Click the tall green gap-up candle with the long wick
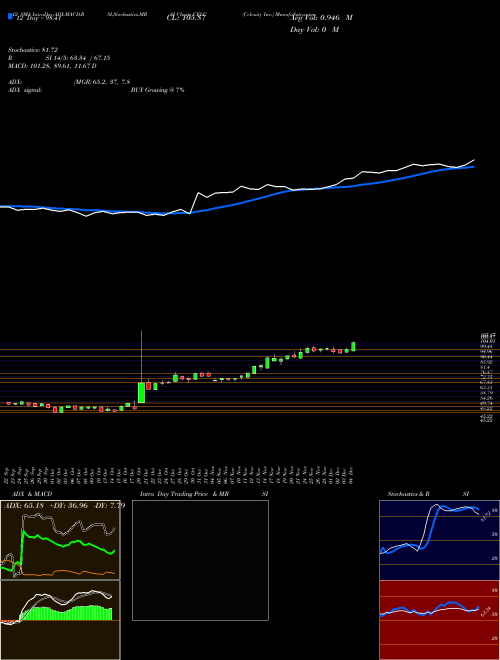Screen dimensions: 500x660 tap(141, 392)
